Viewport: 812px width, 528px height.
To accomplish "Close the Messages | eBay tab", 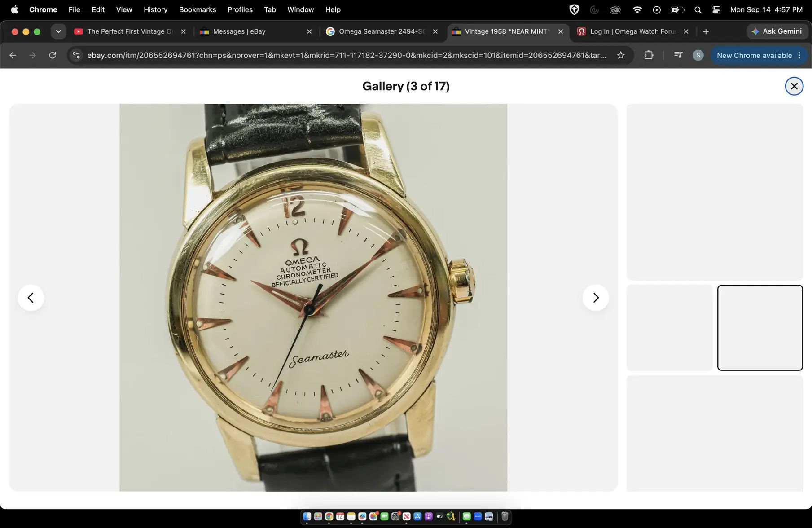I will (x=309, y=31).
